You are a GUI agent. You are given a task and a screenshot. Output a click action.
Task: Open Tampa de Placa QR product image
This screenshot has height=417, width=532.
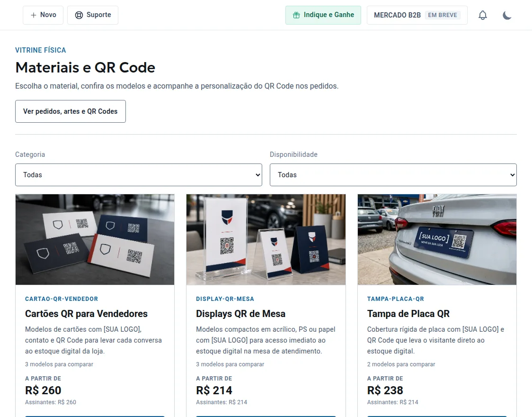pyautogui.click(x=437, y=239)
